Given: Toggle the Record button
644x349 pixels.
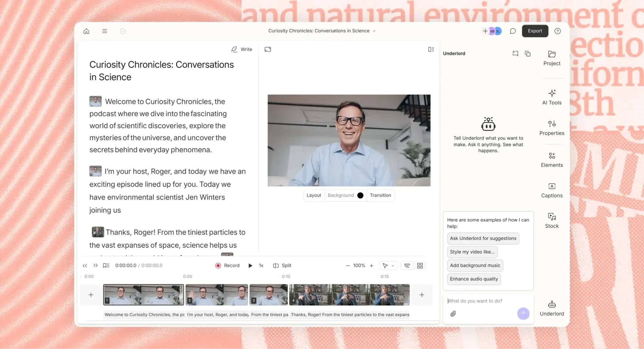Looking at the screenshot, I should (x=227, y=266).
